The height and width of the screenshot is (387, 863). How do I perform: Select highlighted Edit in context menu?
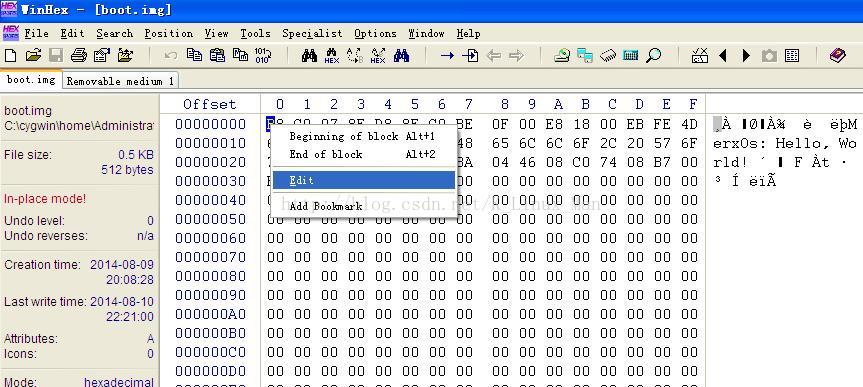tap(364, 180)
